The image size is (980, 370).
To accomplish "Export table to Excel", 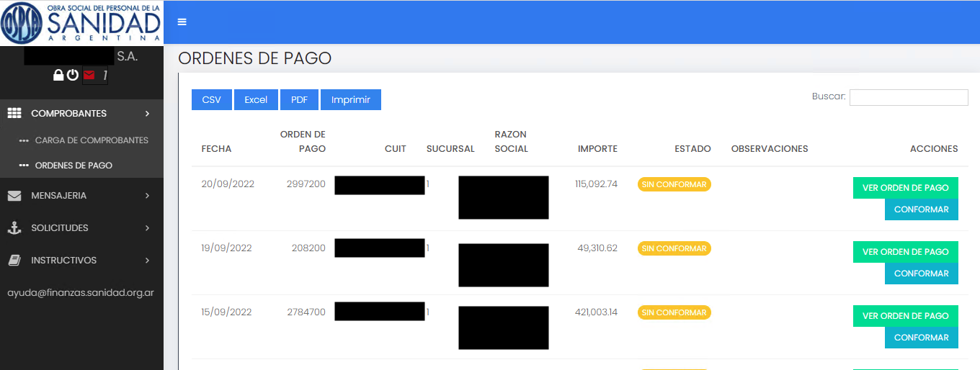I will (x=256, y=100).
